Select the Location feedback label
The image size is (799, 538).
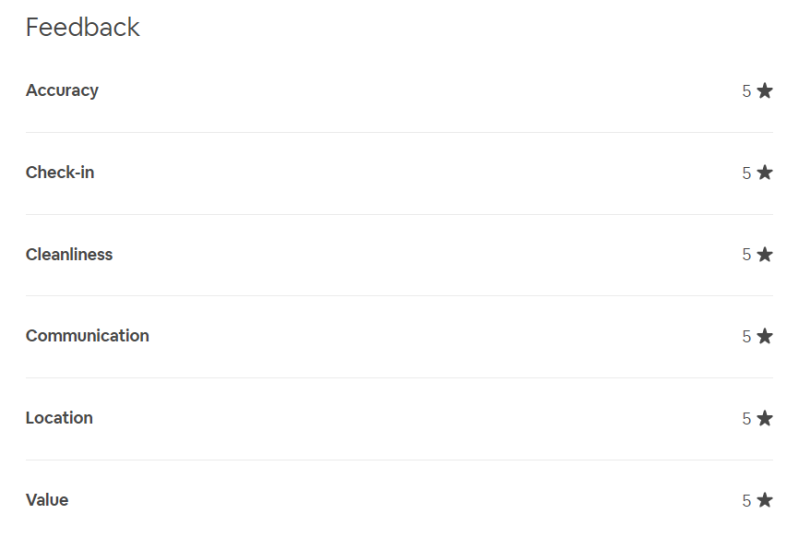click(59, 418)
